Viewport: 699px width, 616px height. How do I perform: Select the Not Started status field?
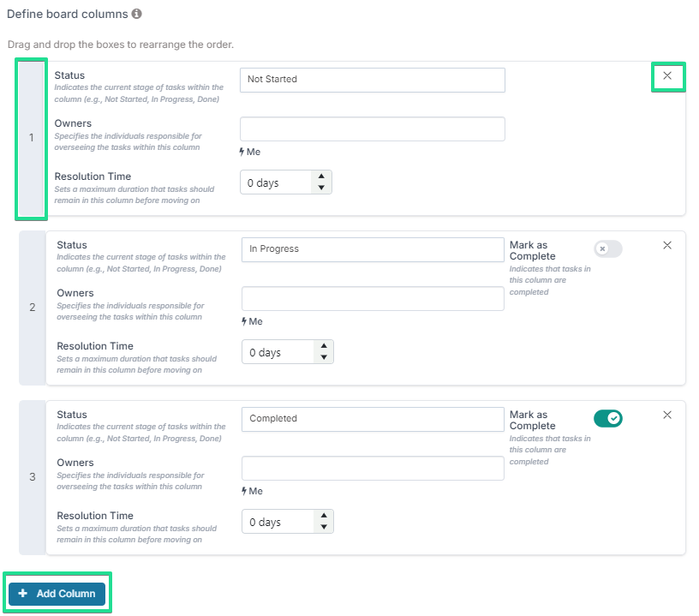373,81
